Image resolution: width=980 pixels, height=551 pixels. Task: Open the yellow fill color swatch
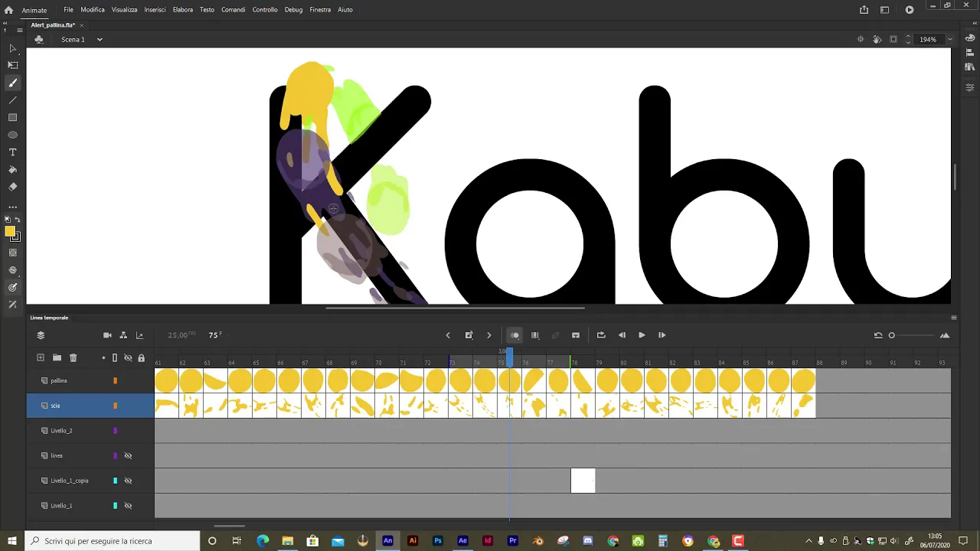tap(10, 232)
